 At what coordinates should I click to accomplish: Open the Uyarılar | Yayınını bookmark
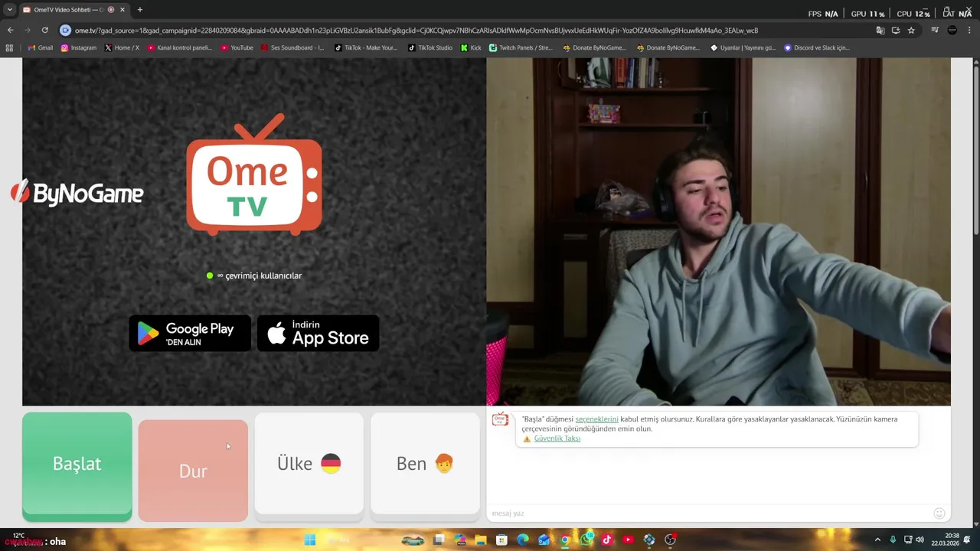(743, 47)
